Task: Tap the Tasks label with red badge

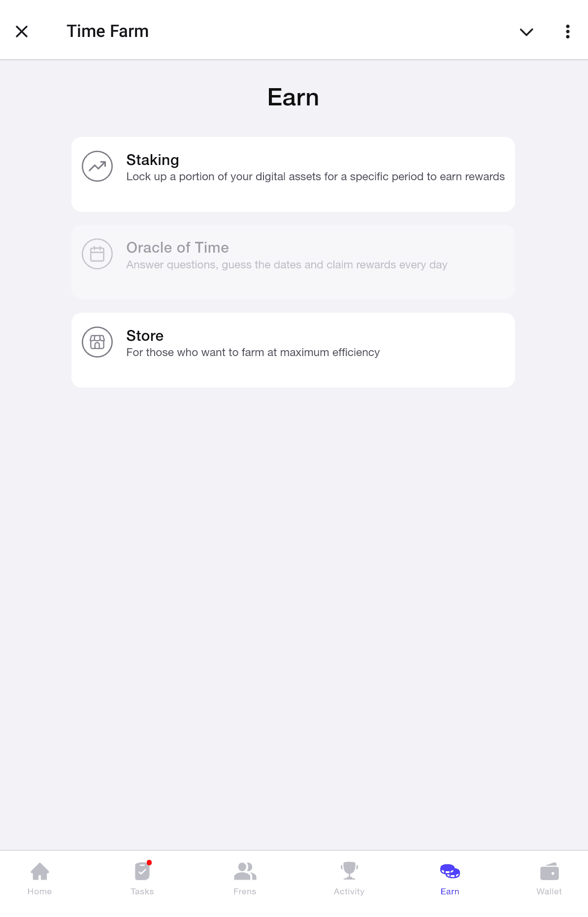Action: [x=142, y=891]
